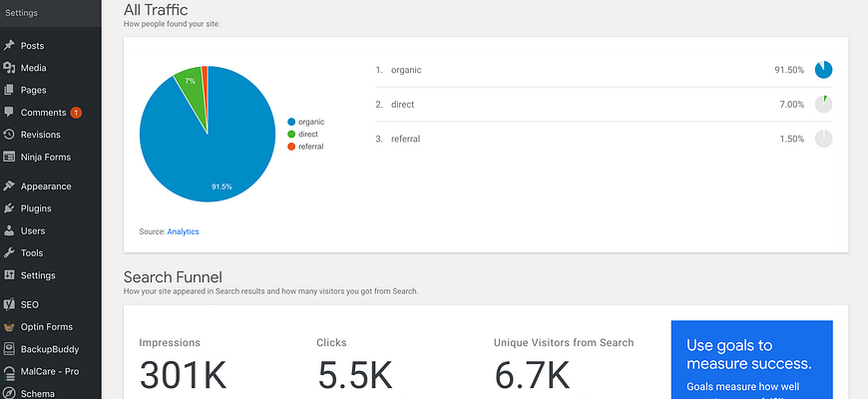The image size is (868, 399).
Task: Click the Optin Forms icon
Action: 9,326
